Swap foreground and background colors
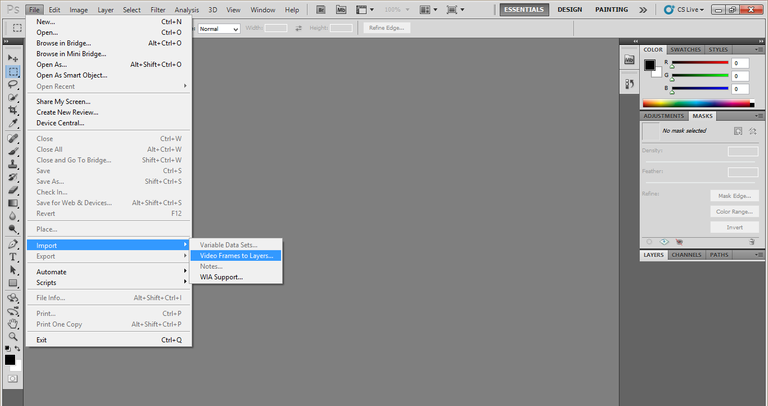The width and height of the screenshot is (768, 406). click(18, 348)
